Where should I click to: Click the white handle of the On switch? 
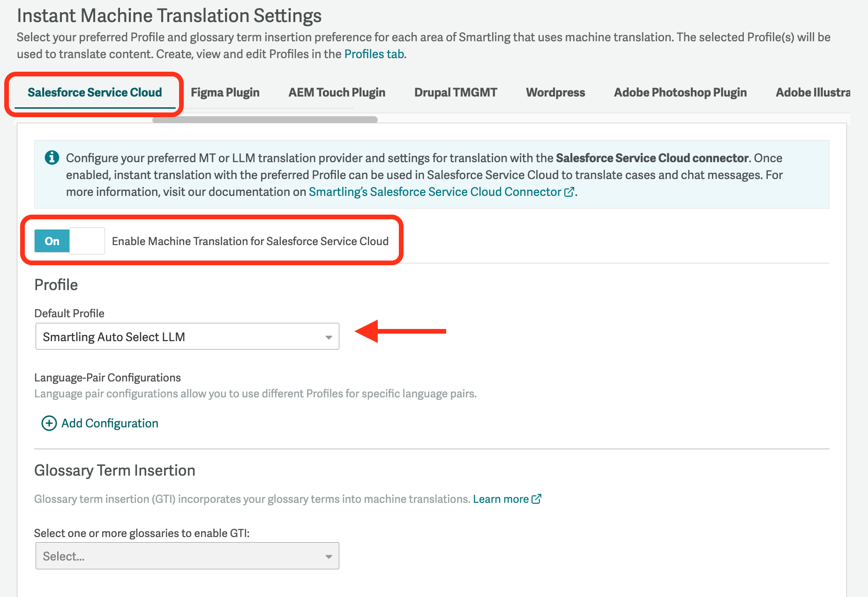point(87,241)
